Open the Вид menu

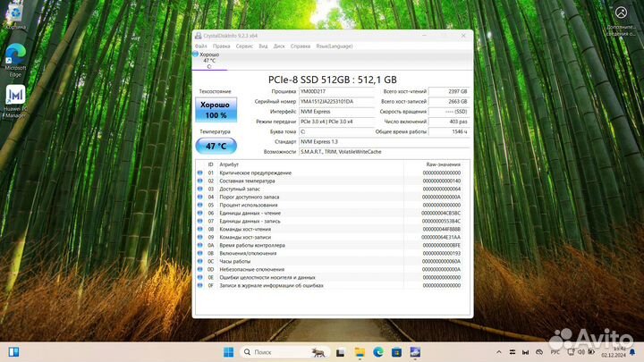pyautogui.click(x=263, y=46)
